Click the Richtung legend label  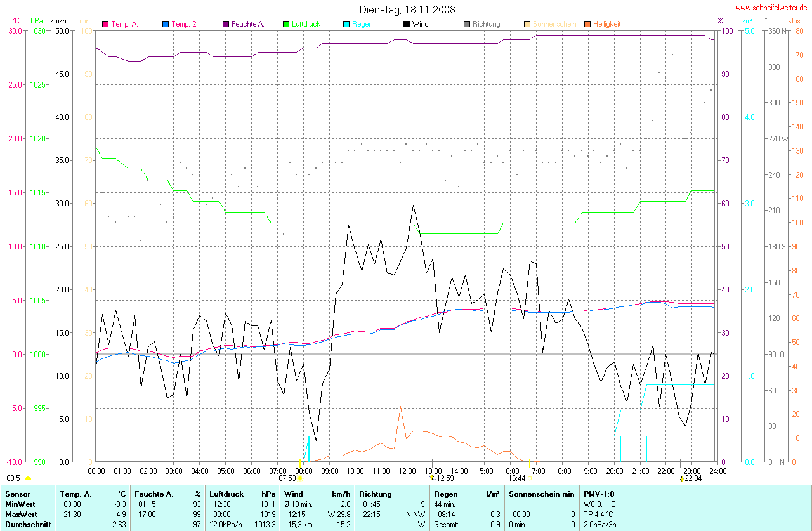tap(486, 24)
